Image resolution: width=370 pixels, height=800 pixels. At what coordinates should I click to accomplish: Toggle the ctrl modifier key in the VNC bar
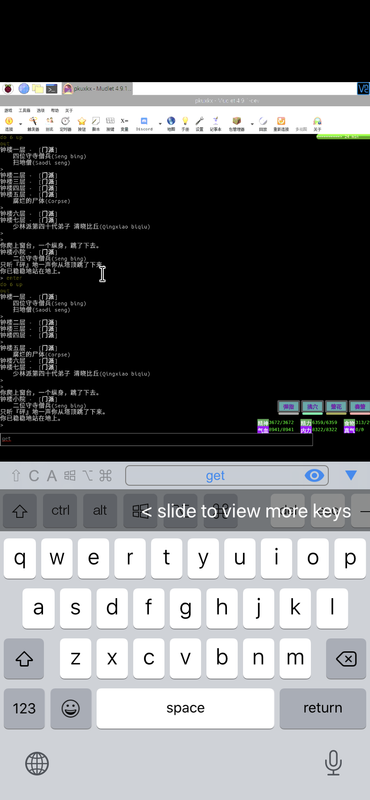point(60,511)
